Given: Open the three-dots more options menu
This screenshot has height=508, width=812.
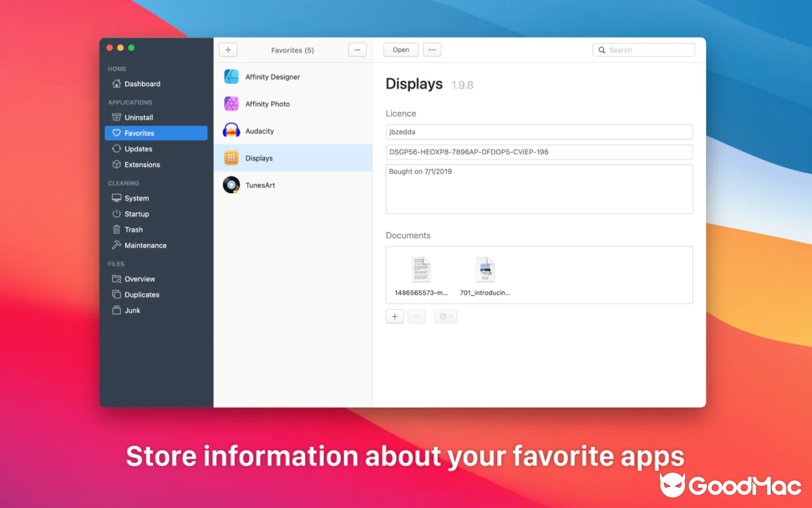Looking at the screenshot, I should (432, 50).
